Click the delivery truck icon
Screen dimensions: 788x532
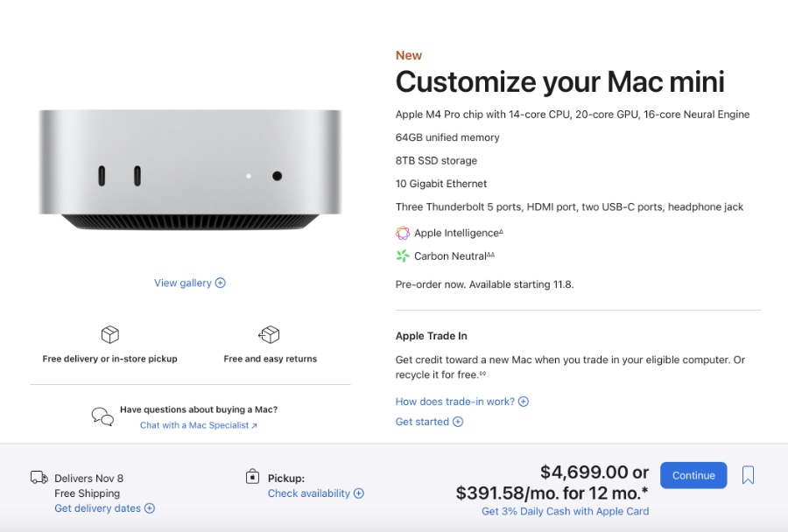coord(39,478)
